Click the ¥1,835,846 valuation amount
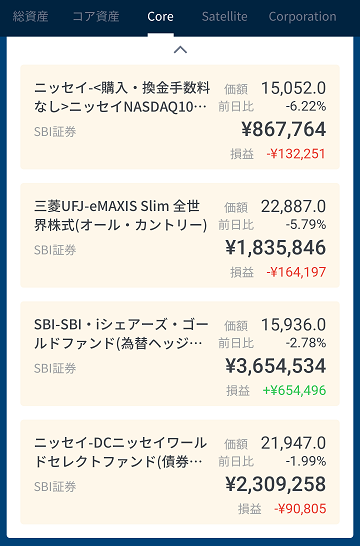360x546 pixels. coord(275,248)
